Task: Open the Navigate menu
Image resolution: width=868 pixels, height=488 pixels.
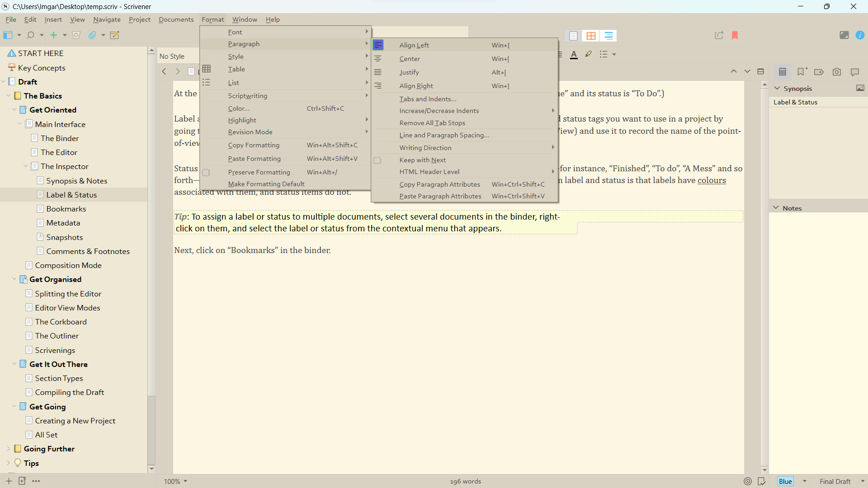Action: [107, 19]
